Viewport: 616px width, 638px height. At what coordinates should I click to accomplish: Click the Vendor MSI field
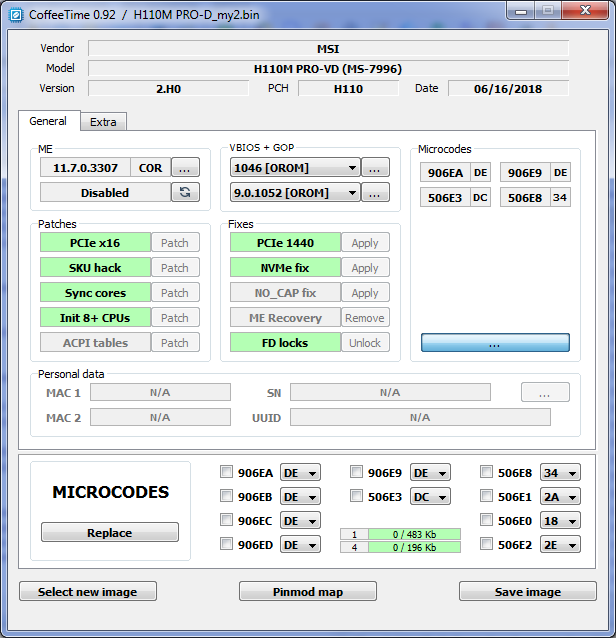[328, 48]
